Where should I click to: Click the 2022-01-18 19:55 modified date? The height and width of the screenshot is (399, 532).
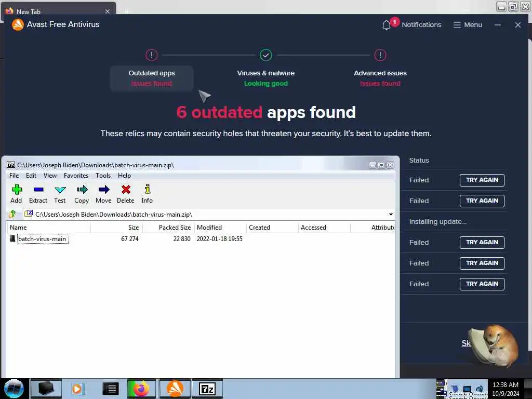(x=220, y=239)
